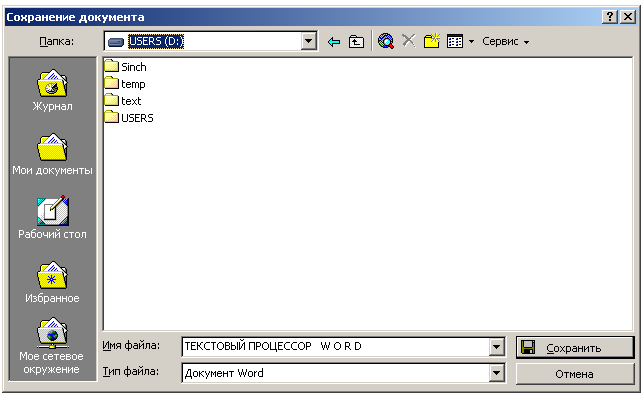Image resolution: width=643 pixels, height=396 pixels.
Task: Click the floppy disk icon on Сохранить
Action: pyautogui.click(x=528, y=347)
